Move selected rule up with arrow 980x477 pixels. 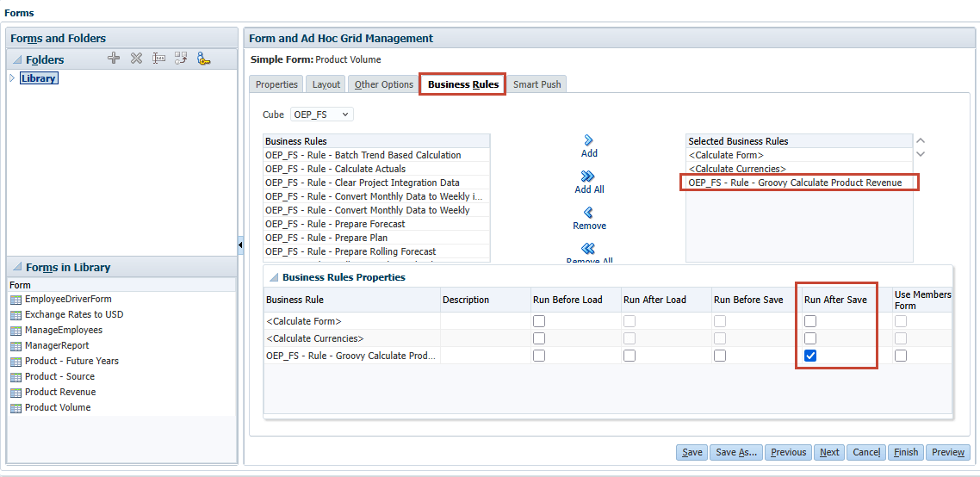coord(920,140)
